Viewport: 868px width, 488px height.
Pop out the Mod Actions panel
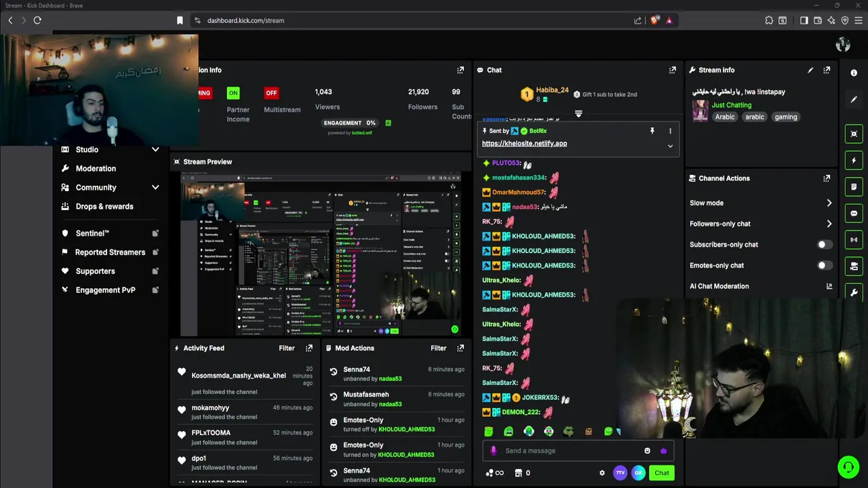[460, 348]
